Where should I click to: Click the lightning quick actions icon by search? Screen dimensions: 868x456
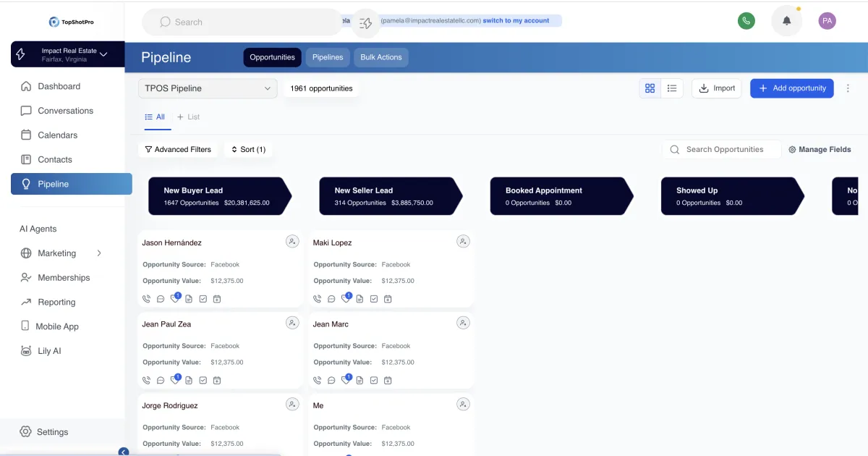pos(366,23)
